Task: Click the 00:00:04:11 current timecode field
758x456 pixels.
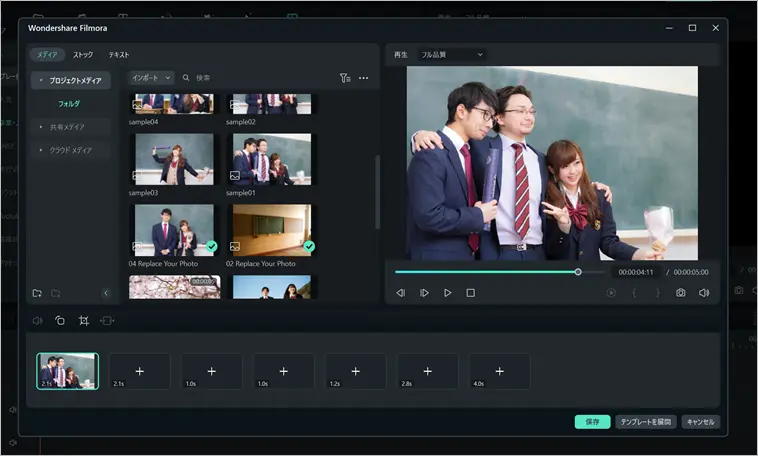Action: pyautogui.click(x=636, y=272)
